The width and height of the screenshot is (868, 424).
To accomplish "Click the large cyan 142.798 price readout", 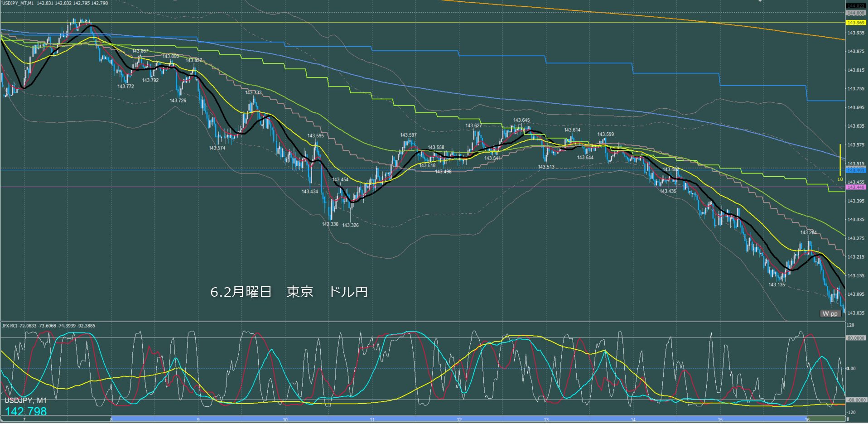I will (26, 411).
